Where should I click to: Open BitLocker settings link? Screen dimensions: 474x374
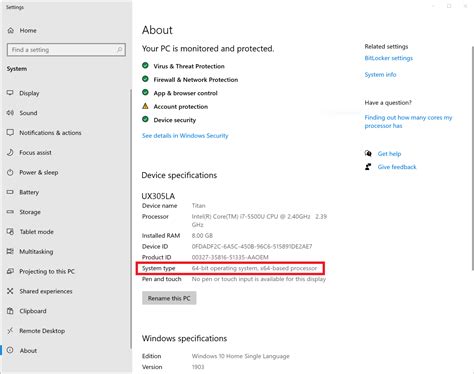(x=389, y=58)
